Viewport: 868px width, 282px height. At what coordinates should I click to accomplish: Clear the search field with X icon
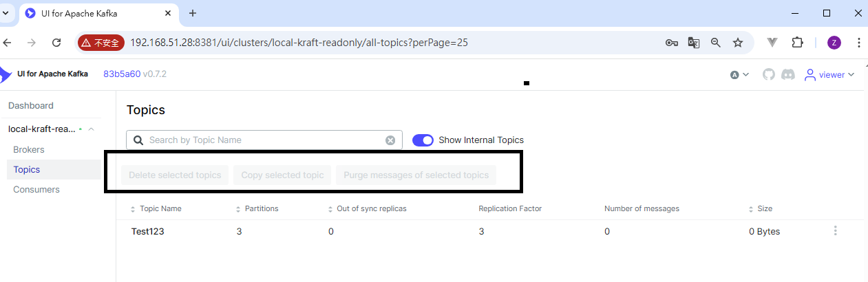tap(390, 140)
